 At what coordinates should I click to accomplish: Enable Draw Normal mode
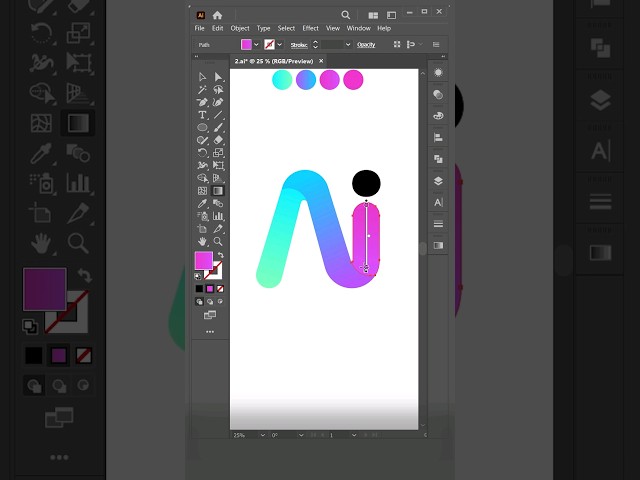(x=199, y=302)
